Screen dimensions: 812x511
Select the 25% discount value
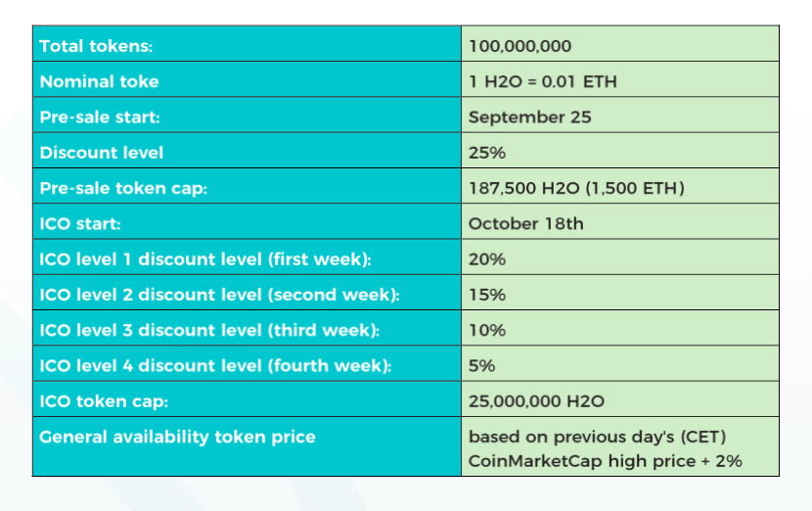tap(486, 153)
